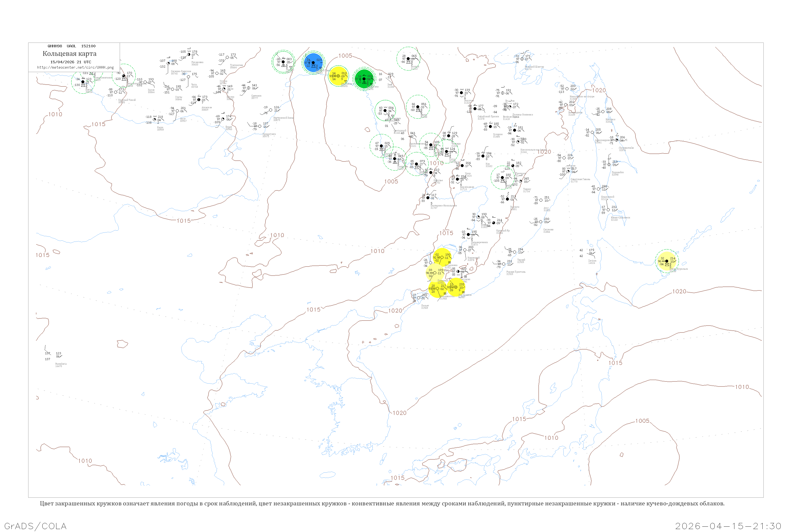Screen dimensions: 798x532
Task: Click the 2026-04-15-21:30 timestamp
Action: pyautogui.click(x=728, y=526)
